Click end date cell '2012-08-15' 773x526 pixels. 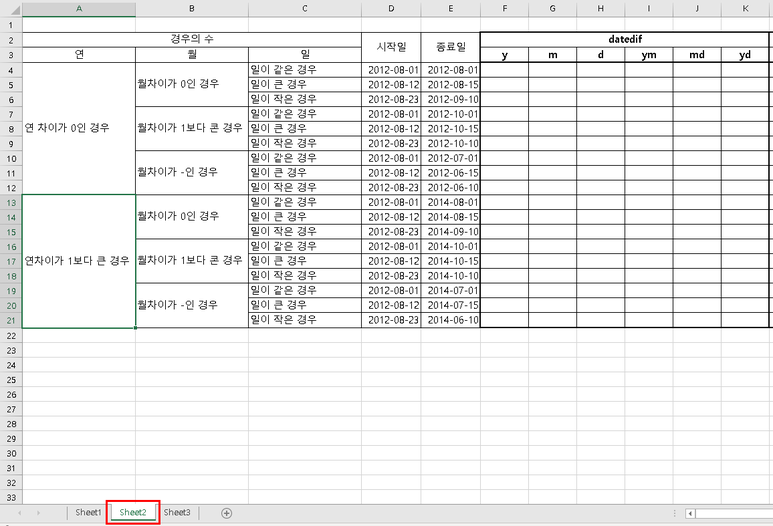pyautogui.click(x=451, y=84)
